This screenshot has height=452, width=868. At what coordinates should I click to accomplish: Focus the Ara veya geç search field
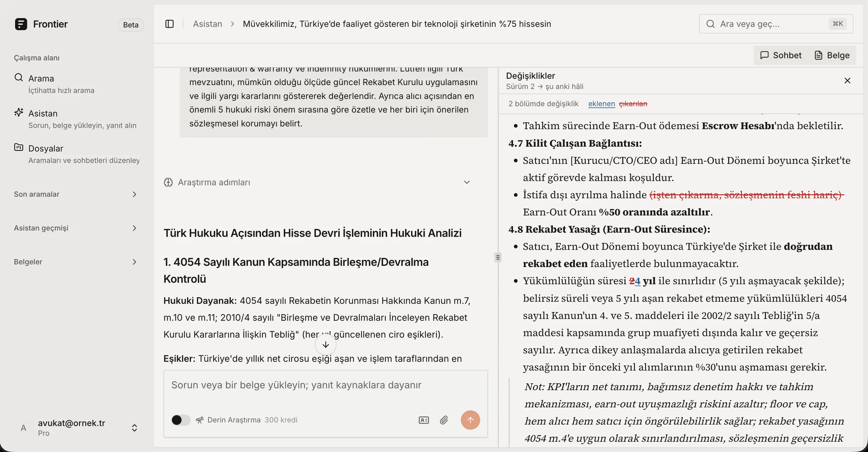[776, 24]
